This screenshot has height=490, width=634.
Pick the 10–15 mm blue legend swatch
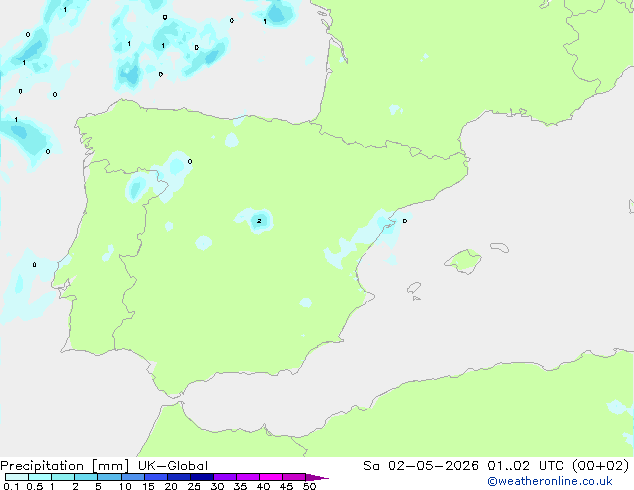132,477
